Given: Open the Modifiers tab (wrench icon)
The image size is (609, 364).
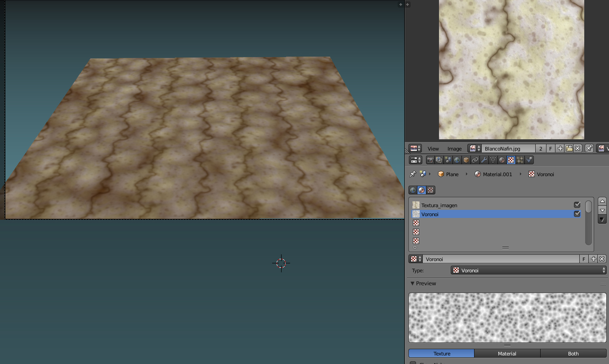Looking at the screenshot, I should click(484, 160).
